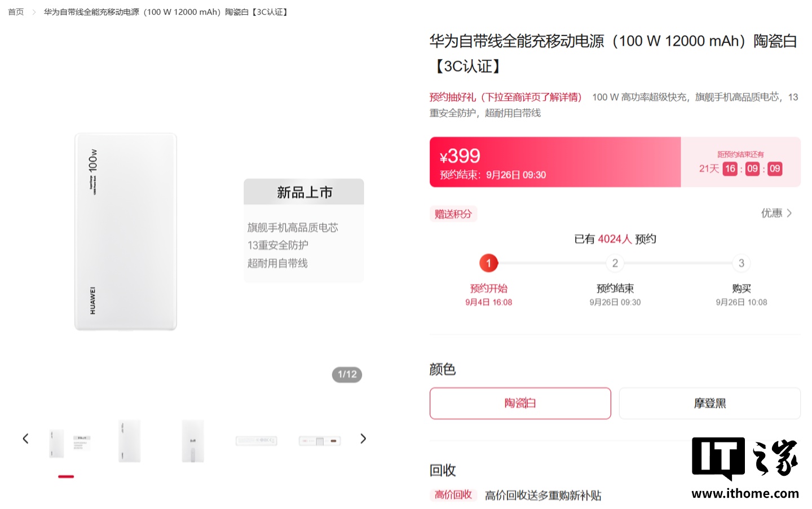Click the 1/12 image counter badge

(x=347, y=374)
